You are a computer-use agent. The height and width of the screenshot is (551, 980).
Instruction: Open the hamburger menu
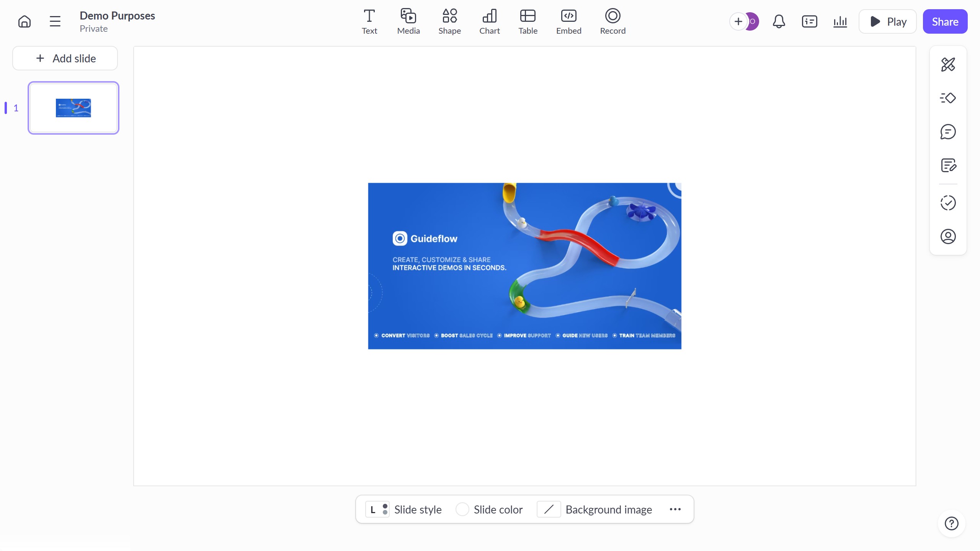pos(55,21)
